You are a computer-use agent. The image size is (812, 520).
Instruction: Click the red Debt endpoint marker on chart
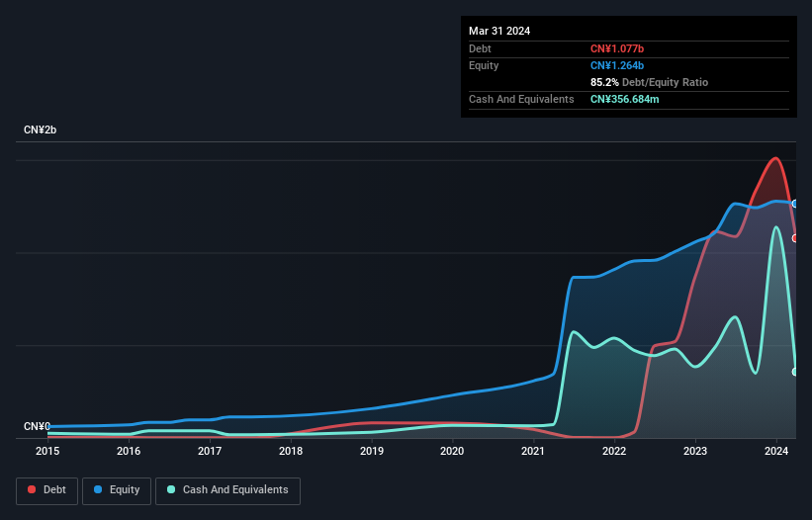(795, 238)
